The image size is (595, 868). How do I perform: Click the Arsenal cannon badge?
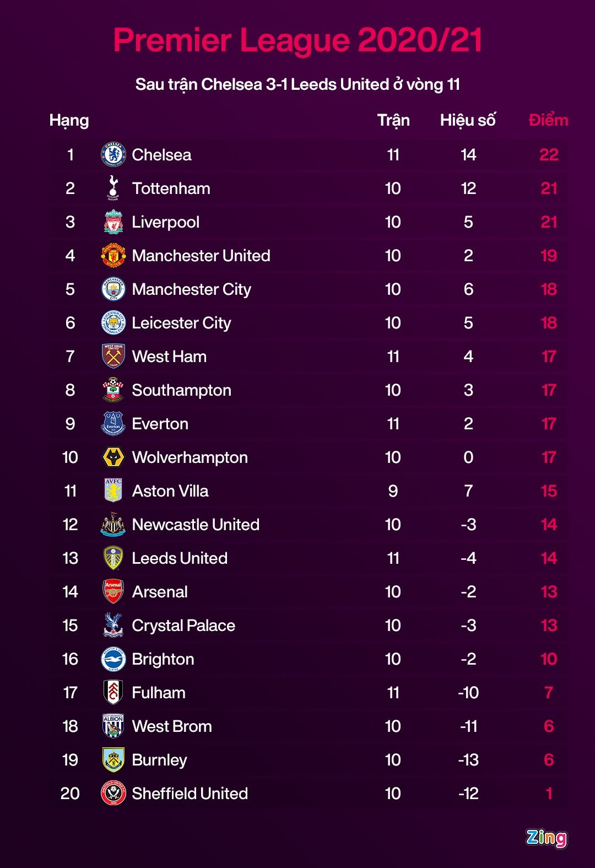113,592
